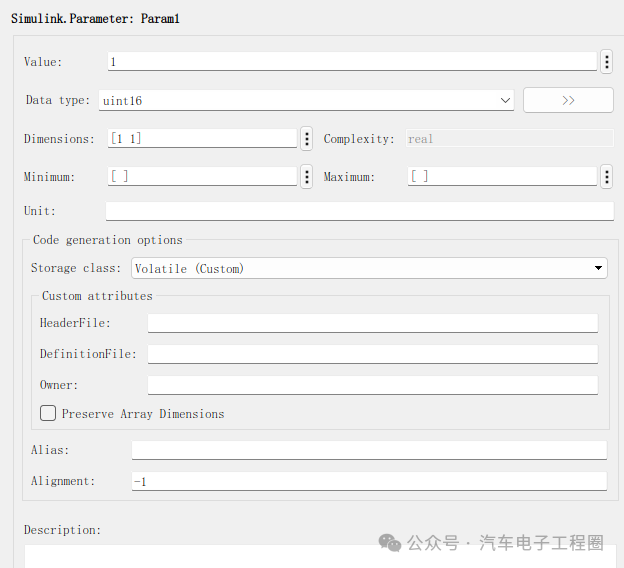
Task: Open the Storage class dropdown
Action: coord(369,268)
